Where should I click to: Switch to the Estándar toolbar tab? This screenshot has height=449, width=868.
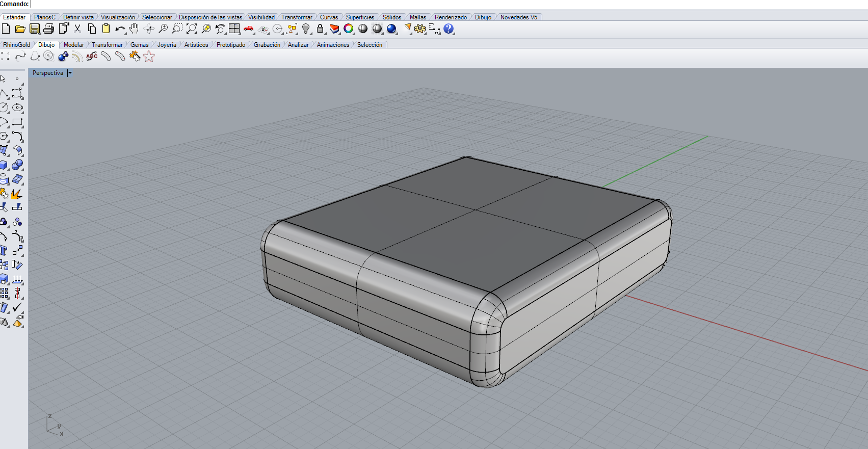click(x=14, y=17)
